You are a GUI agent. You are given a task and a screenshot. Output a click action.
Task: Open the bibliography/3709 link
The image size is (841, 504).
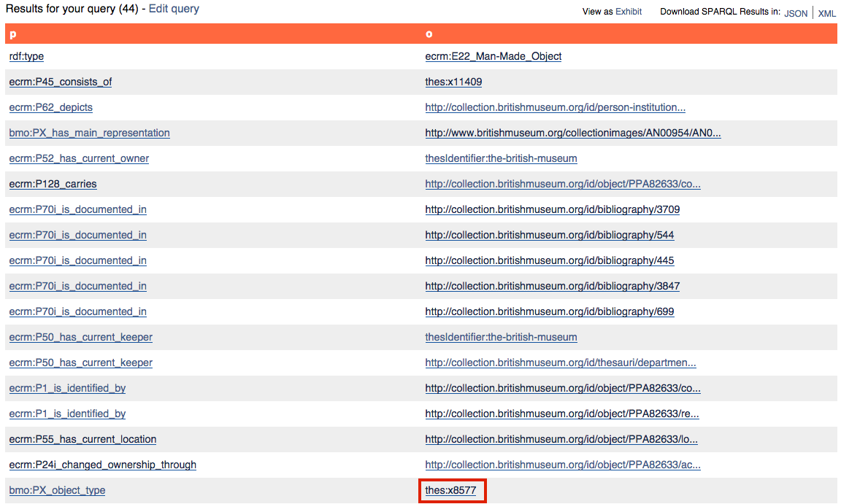pos(552,209)
